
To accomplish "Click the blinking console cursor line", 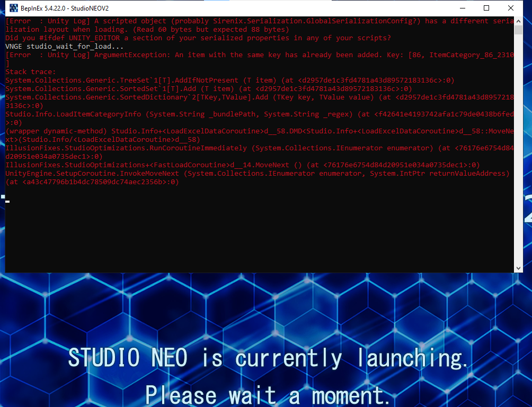I will click(7, 201).
